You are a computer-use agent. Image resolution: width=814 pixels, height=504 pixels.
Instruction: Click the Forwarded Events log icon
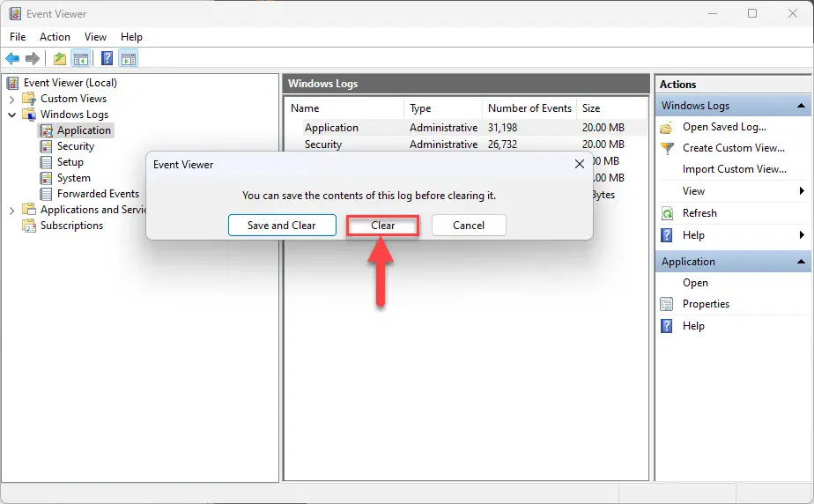coord(46,194)
